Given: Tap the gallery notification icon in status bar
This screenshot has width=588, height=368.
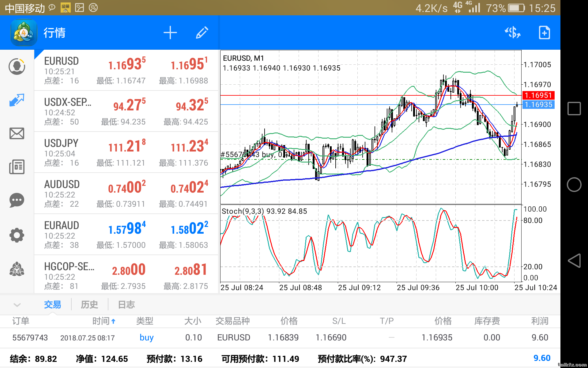Looking at the screenshot, I should click(79, 8).
